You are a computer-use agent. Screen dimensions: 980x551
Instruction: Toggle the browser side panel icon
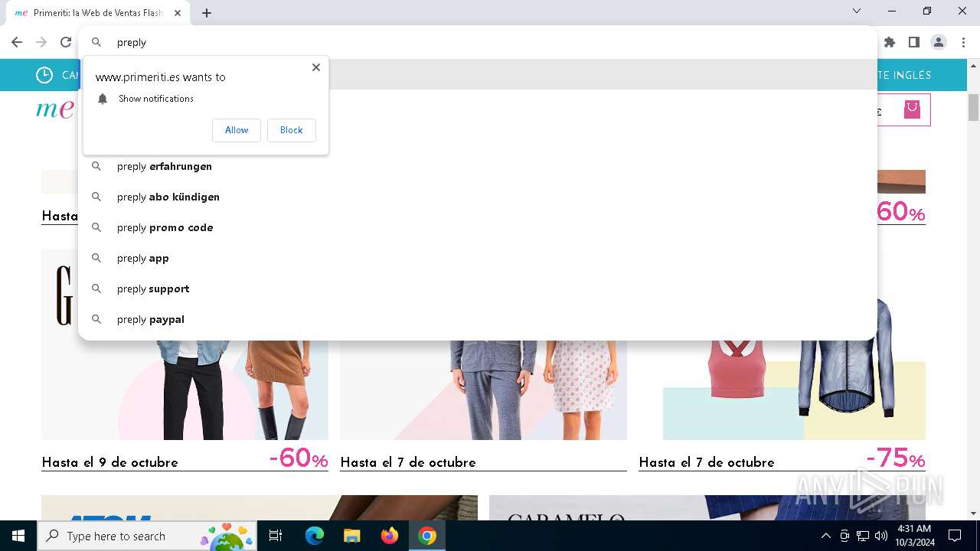pyautogui.click(x=914, y=42)
